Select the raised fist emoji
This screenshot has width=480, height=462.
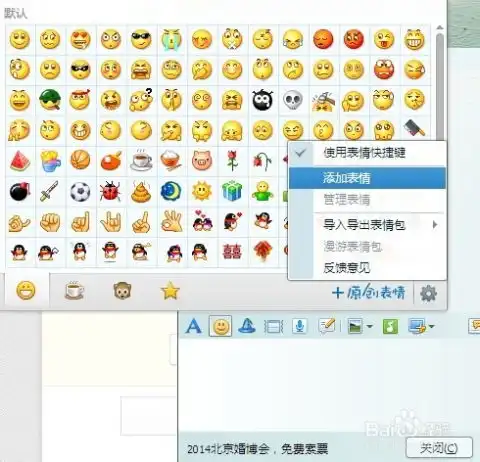[x=50, y=222]
